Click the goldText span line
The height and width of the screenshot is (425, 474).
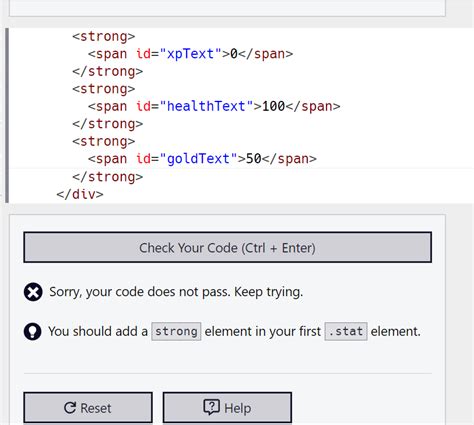point(202,159)
